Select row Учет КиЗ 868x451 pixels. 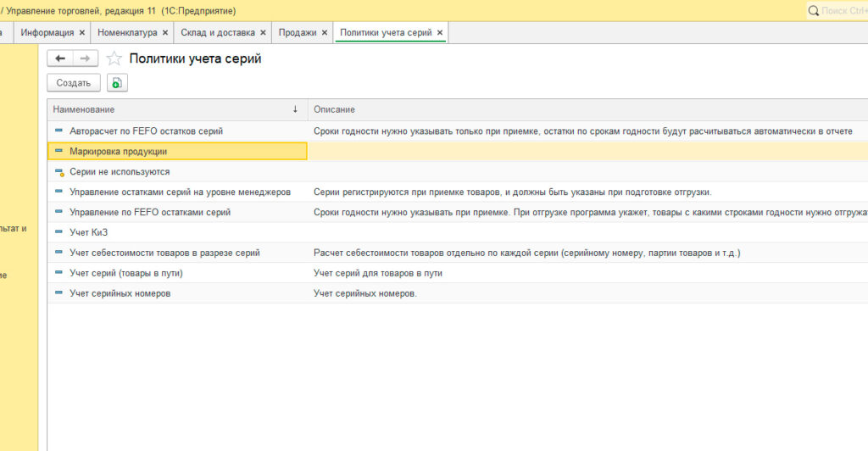pos(457,232)
